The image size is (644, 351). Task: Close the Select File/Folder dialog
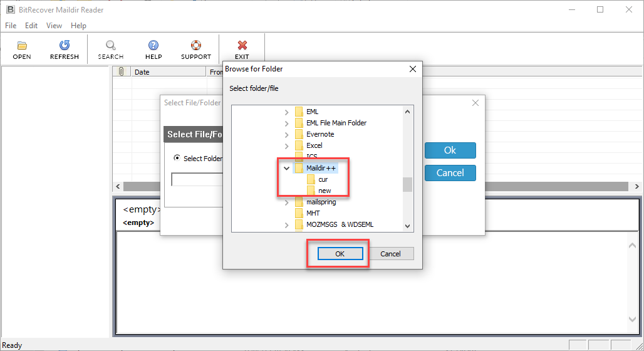pos(475,103)
